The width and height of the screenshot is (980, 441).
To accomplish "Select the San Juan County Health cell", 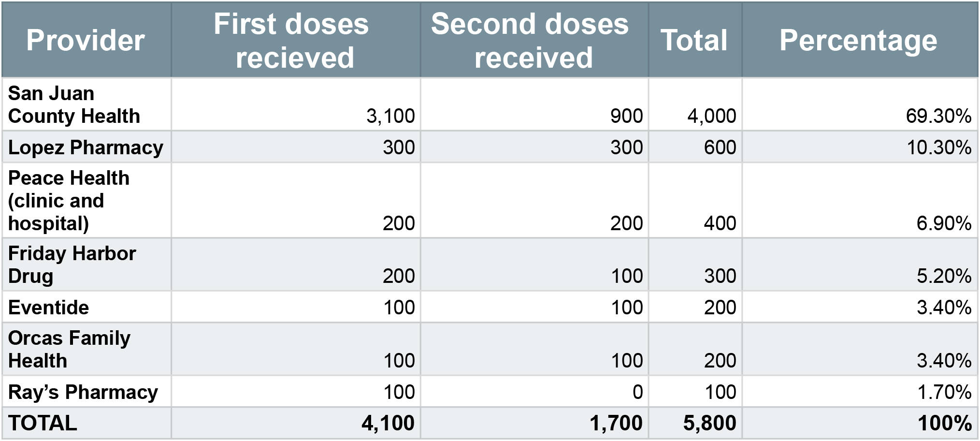I will [74, 104].
